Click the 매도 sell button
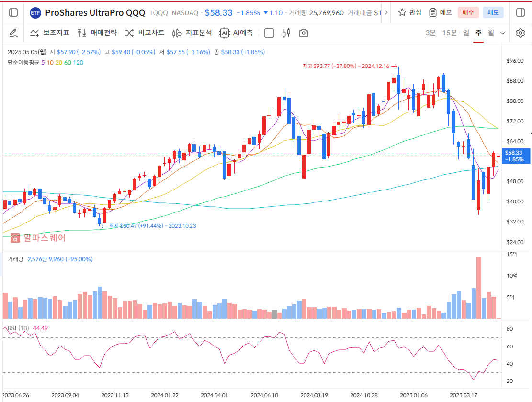Screen dimensions: 532x402 pyautogui.click(x=493, y=12)
